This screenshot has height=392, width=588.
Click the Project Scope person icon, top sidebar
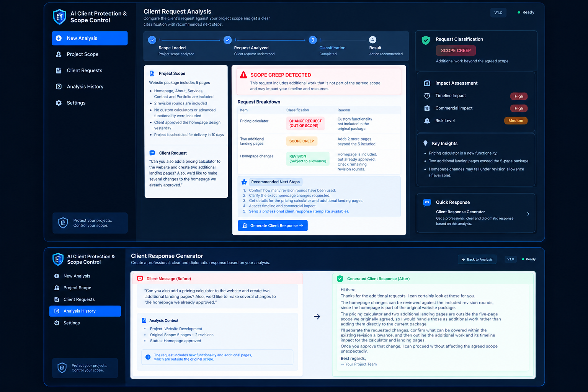(59, 54)
